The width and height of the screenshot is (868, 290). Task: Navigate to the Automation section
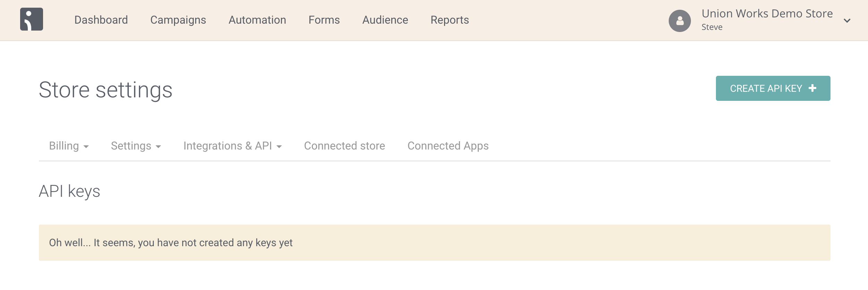tap(257, 20)
